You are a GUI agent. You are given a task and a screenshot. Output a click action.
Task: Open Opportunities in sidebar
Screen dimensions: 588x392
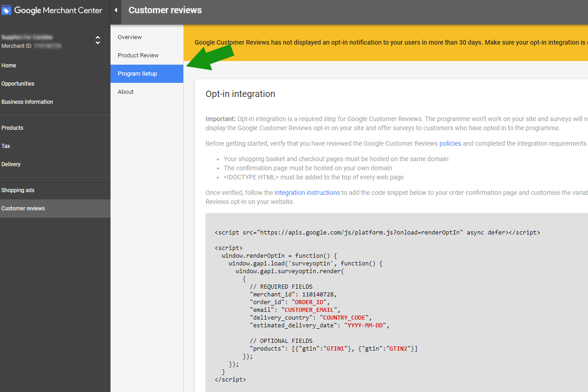[x=18, y=84]
